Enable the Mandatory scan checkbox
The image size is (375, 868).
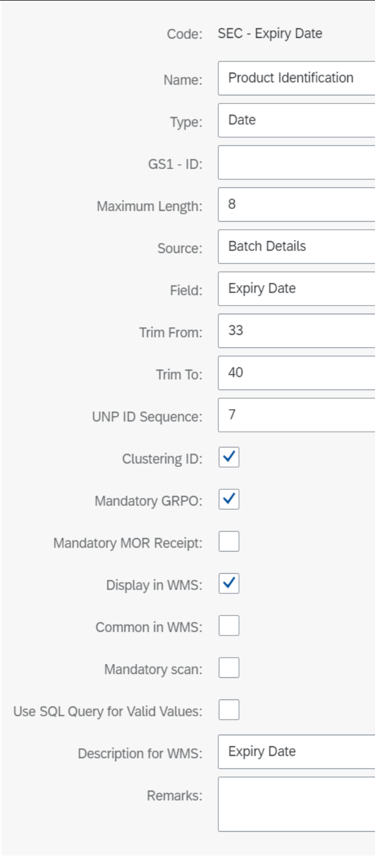229,668
